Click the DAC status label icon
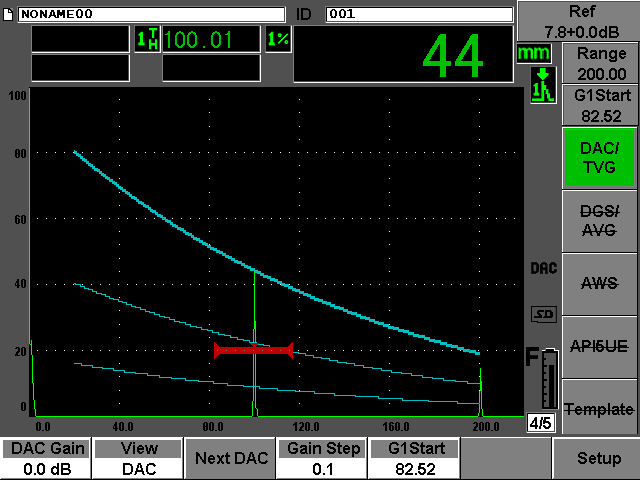Image resolution: width=640 pixels, height=480 pixels. tap(542, 270)
